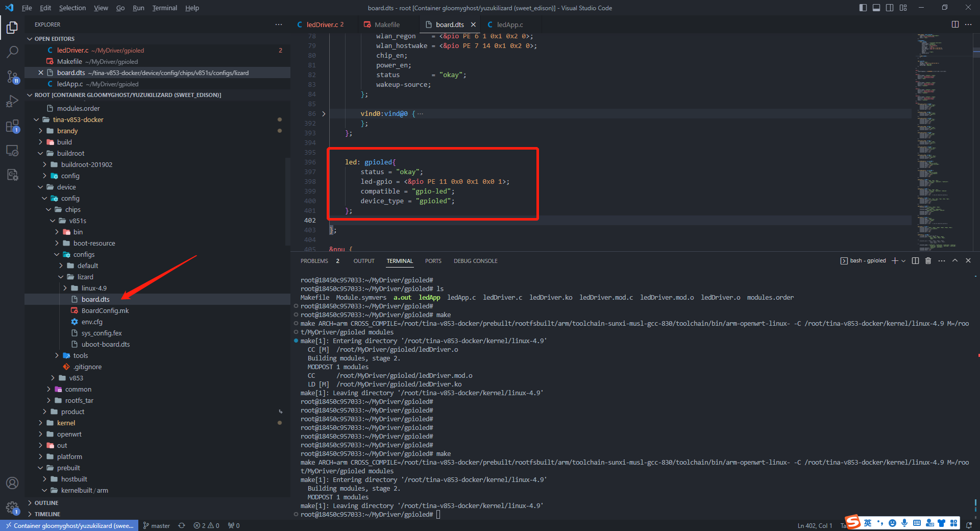
Task: Open terminal panel More Actions ellipsis
Action: pos(942,260)
